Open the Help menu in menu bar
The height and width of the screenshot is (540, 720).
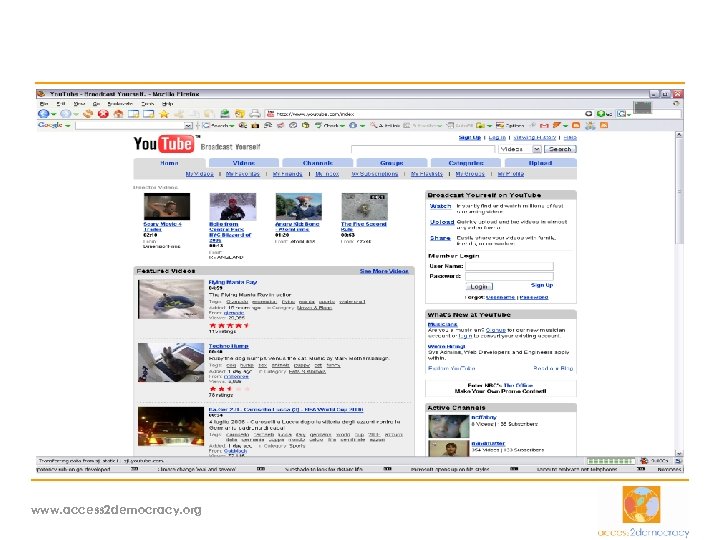tap(168, 104)
